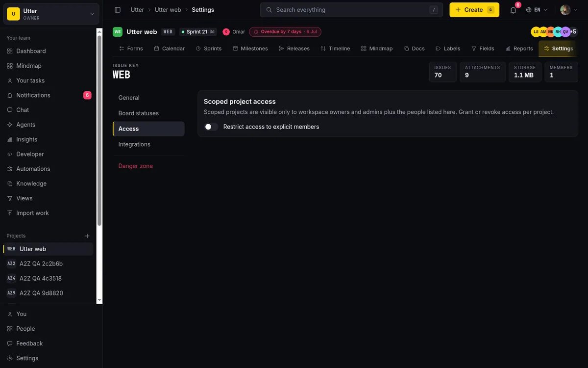Click the globe language icon

(x=529, y=10)
